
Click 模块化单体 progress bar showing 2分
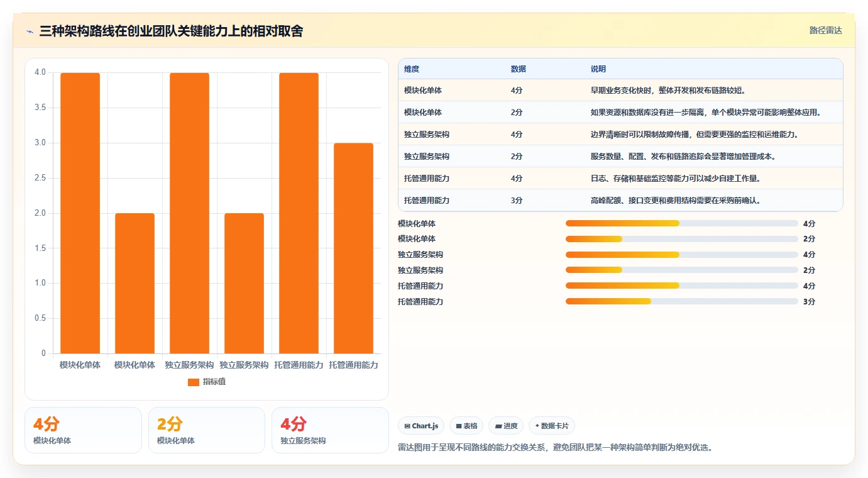[682, 239]
